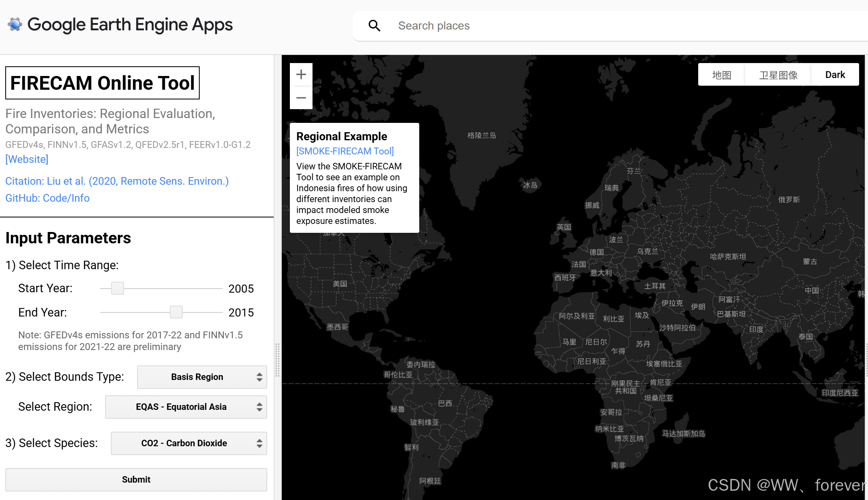Open the Basis Region bounds type dropdown
The width and height of the screenshot is (868, 500).
[x=202, y=377]
